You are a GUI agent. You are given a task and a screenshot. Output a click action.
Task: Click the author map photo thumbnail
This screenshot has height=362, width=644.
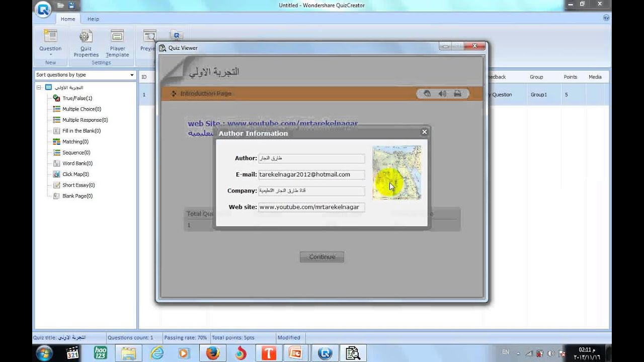point(397,173)
